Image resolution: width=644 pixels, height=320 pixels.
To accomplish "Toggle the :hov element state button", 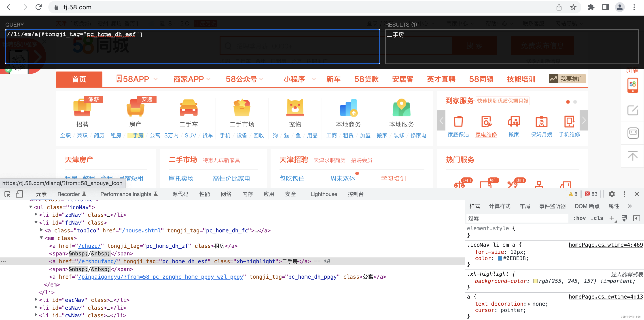I will [579, 218].
